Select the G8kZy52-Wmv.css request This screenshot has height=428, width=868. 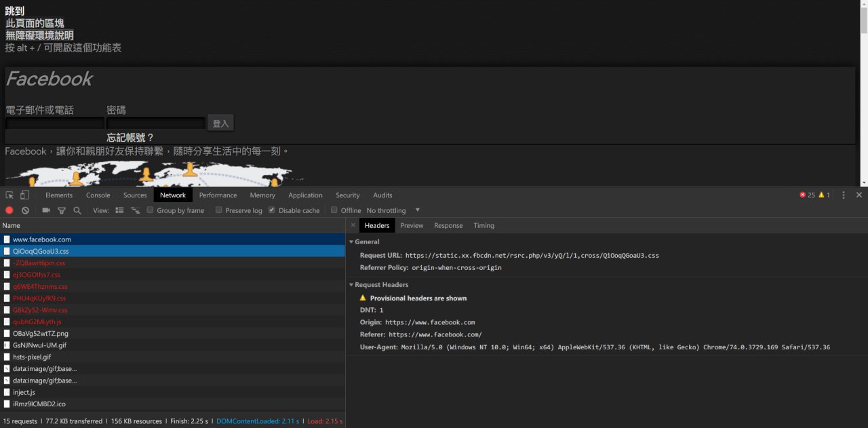coord(172,310)
